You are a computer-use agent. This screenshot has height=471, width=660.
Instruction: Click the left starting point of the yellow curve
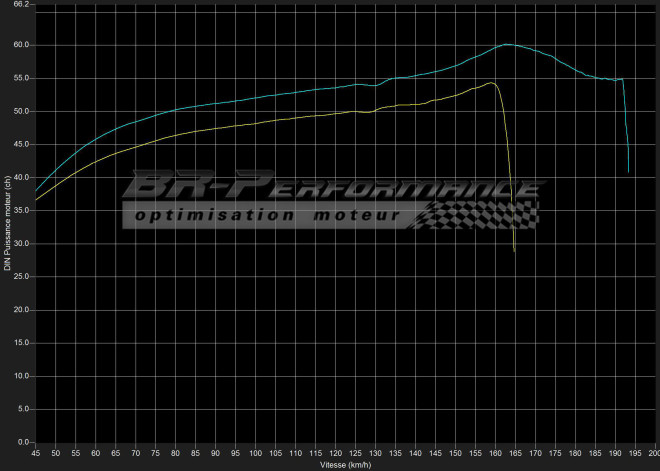coord(36,200)
